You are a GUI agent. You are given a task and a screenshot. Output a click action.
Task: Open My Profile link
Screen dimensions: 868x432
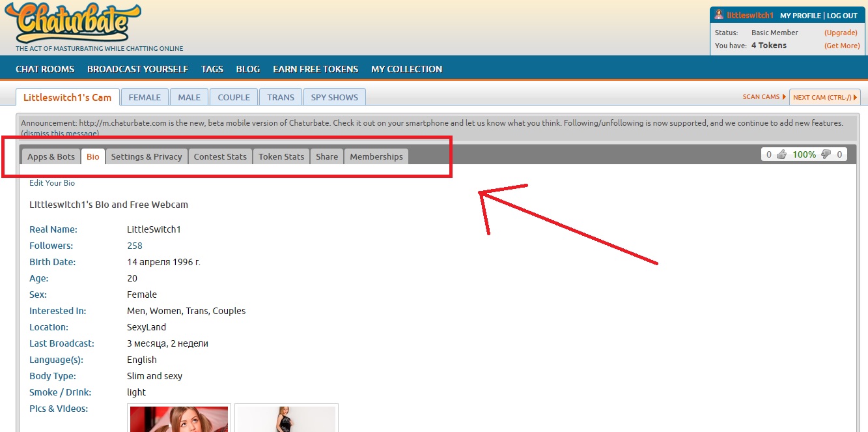point(800,16)
